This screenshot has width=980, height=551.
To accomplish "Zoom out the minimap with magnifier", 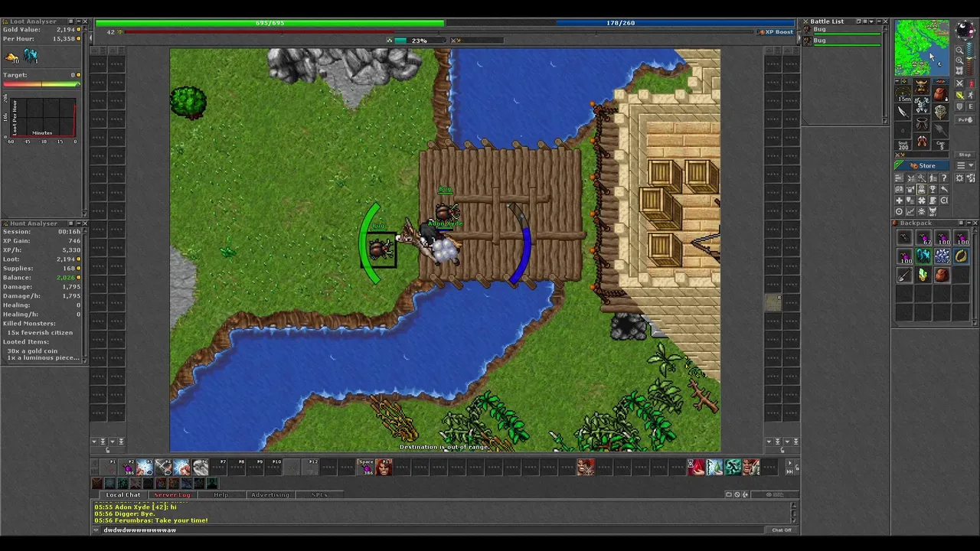I will [x=959, y=51].
